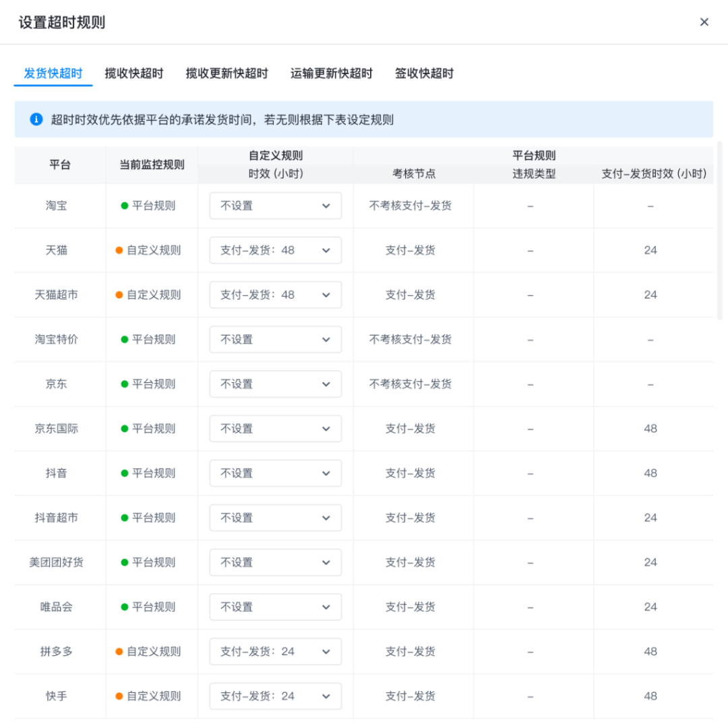The height and width of the screenshot is (728, 728).
Task: Click 自定义规则 status in the 天猫 row
Action: pos(148,250)
